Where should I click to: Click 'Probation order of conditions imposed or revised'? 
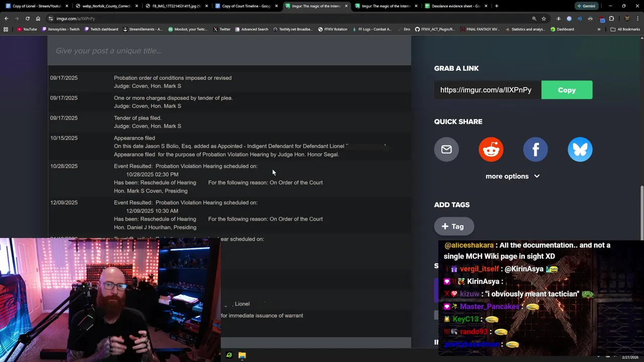pyautogui.click(x=173, y=78)
